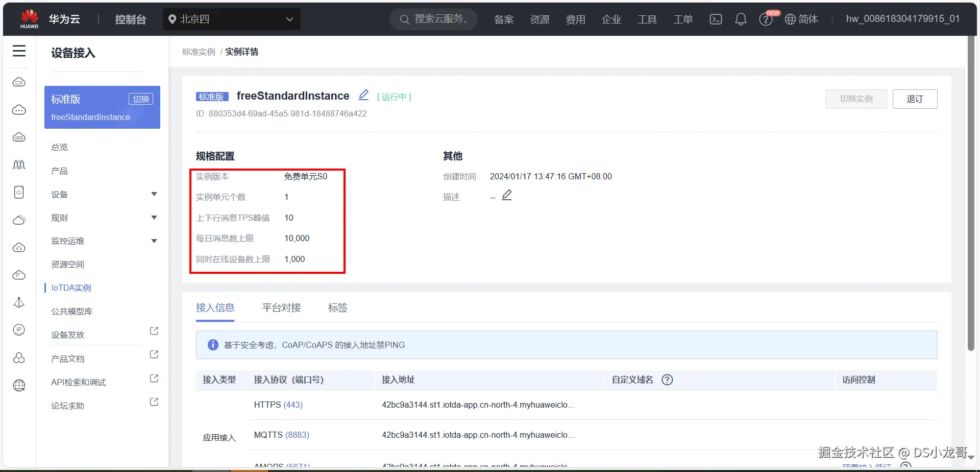Open the account menu hw_008618304179915_01
This screenshot has height=472, width=980.
click(903, 19)
